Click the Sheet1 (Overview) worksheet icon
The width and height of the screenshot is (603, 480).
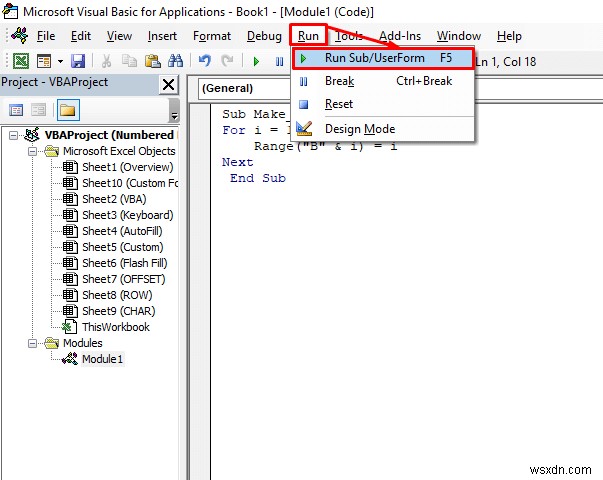pos(70,167)
